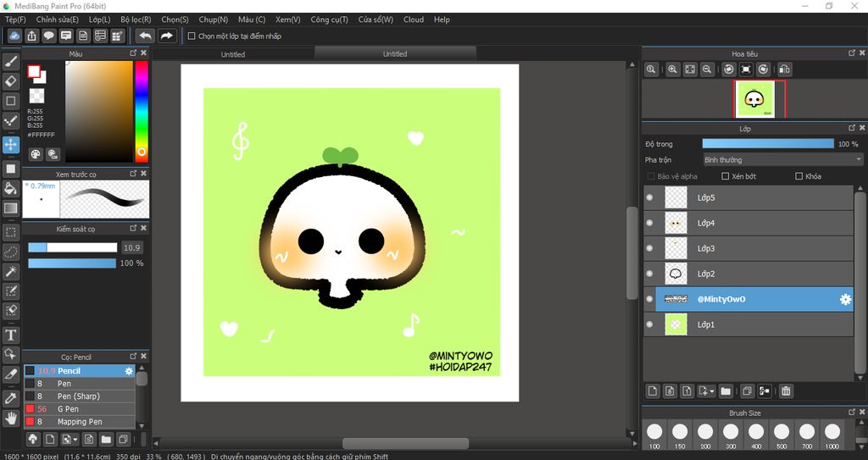Open the color palette icon in Màu panel
Viewport: 868px width, 460px height.
[36, 154]
